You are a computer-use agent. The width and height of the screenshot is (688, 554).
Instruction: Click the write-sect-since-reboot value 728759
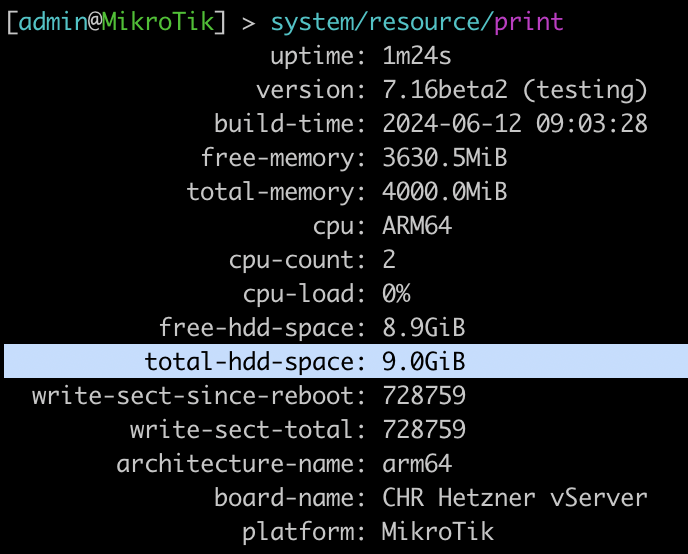tap(424, 396)
